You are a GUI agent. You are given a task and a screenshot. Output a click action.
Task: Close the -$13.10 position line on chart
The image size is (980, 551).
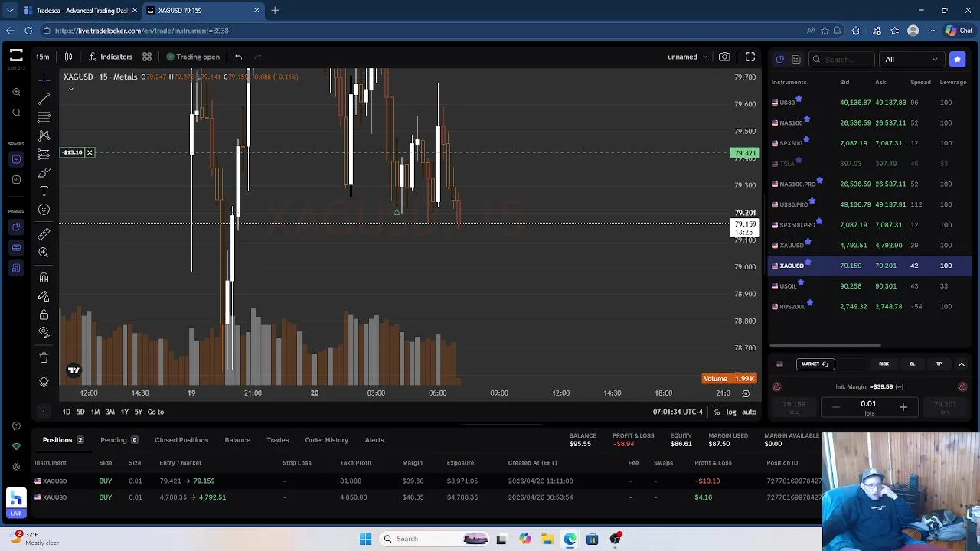90,152
